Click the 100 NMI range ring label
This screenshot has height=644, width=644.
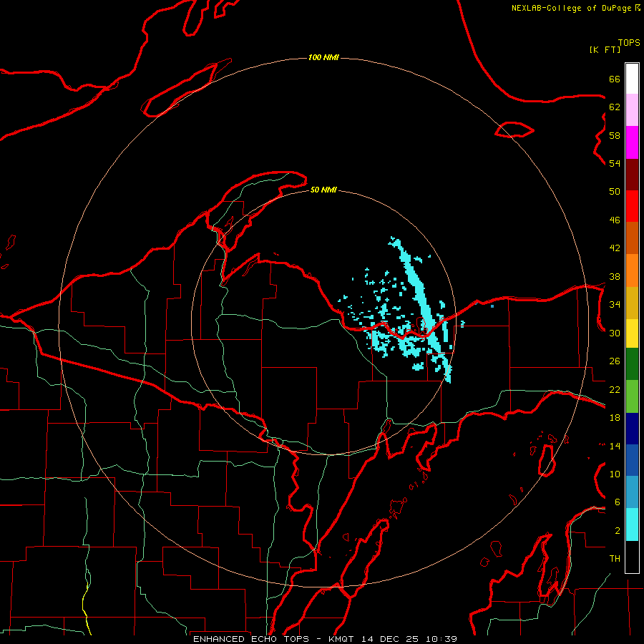coord(323,57)
